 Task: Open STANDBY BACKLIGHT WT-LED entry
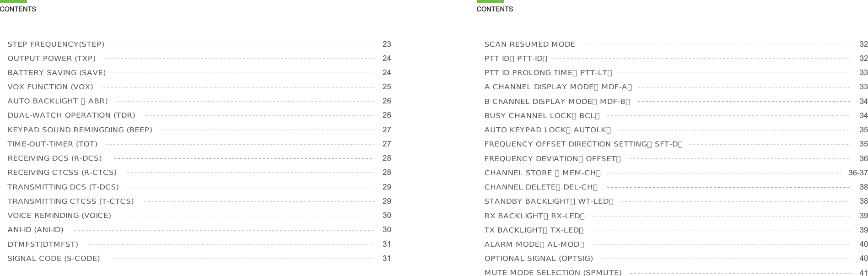(549, 201)
